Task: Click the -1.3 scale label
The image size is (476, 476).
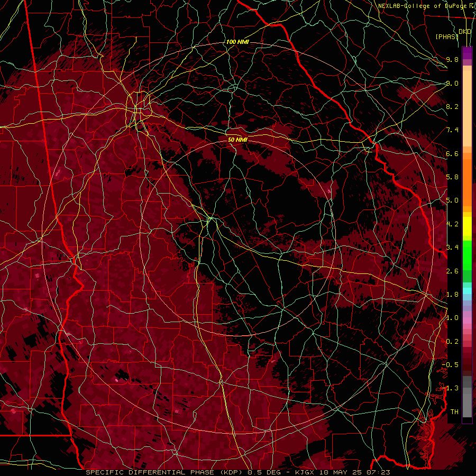Action: pyautogui.click(x=450, y=388)
